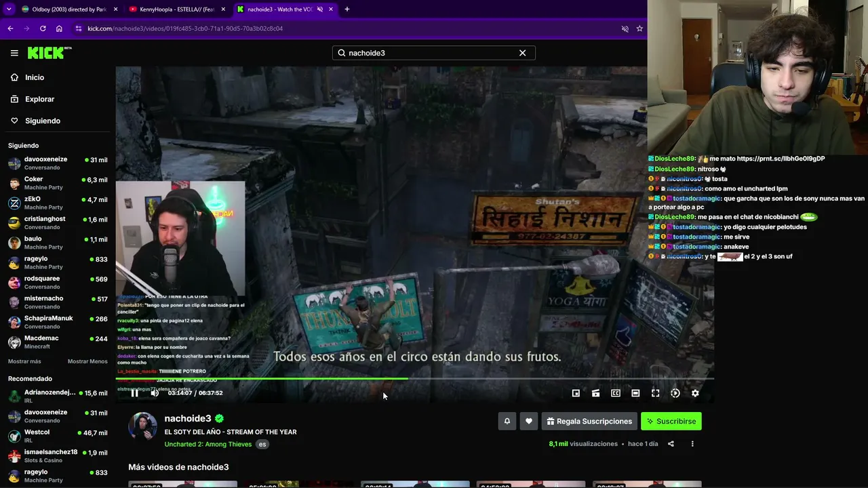Enable picture-in-picture mini player
This screenshot has height=488, width=868.
click(x=576, y=393)
